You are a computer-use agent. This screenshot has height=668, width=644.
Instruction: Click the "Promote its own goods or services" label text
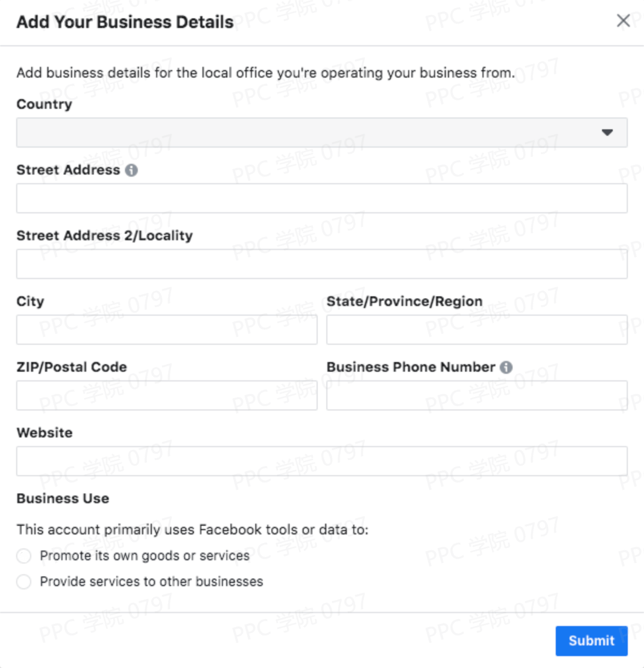(x=145, y=556)
